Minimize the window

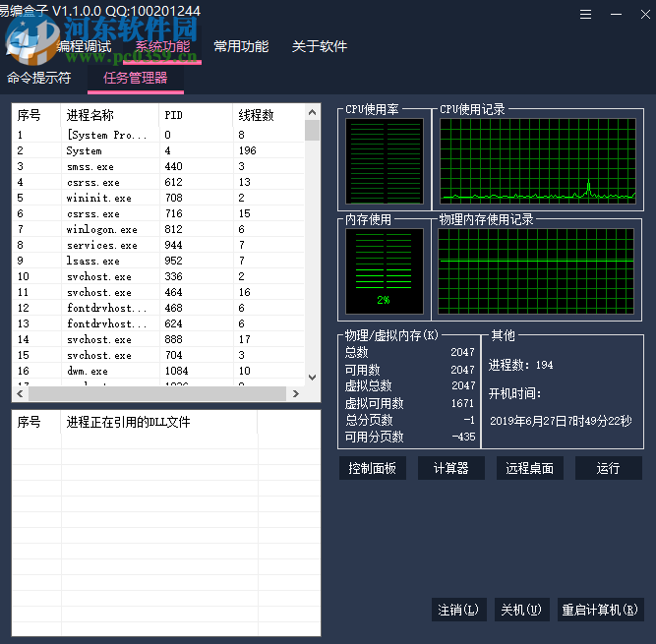(616, 15)
